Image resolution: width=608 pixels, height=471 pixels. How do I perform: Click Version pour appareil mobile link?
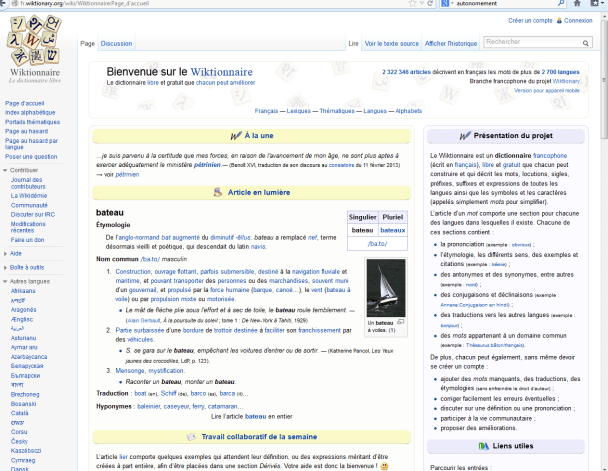coord(547,90)
